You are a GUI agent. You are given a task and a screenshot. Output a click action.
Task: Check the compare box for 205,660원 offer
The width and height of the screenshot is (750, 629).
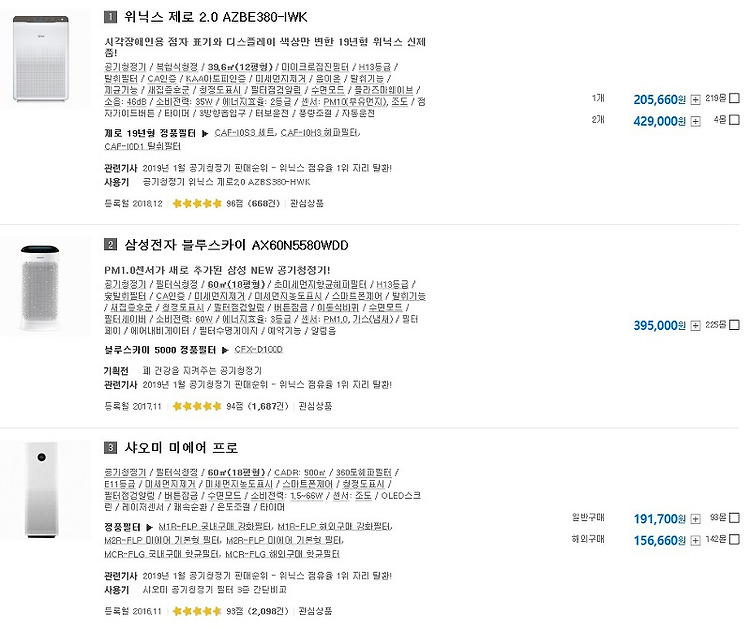[735, 99]
